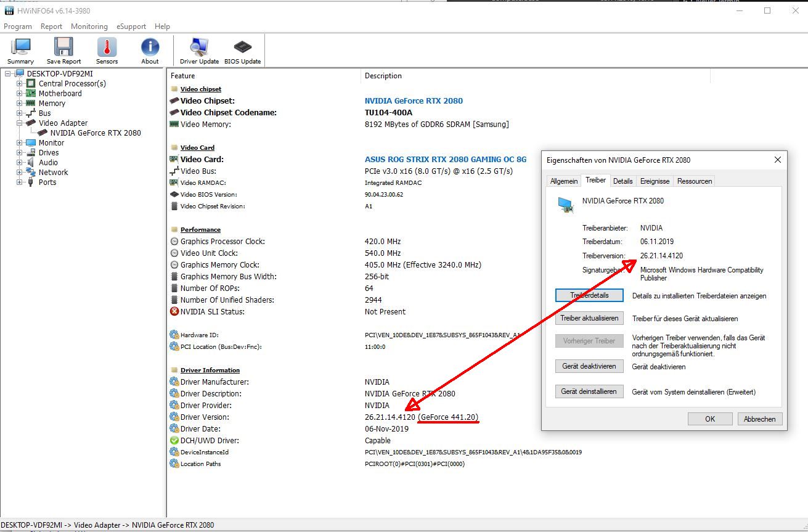Expand the Motherboard tree node
Screen dimensions: 808x532
click(x=20, y=94)
